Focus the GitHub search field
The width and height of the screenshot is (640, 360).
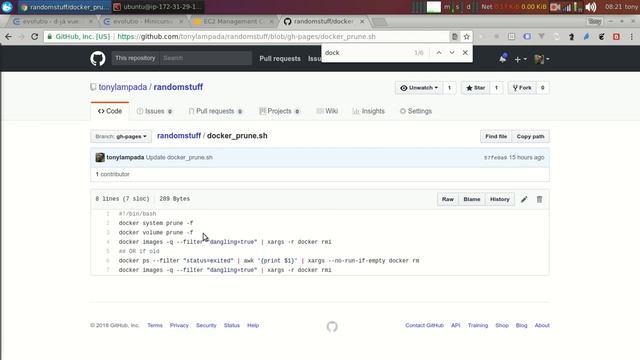(206, 58)
